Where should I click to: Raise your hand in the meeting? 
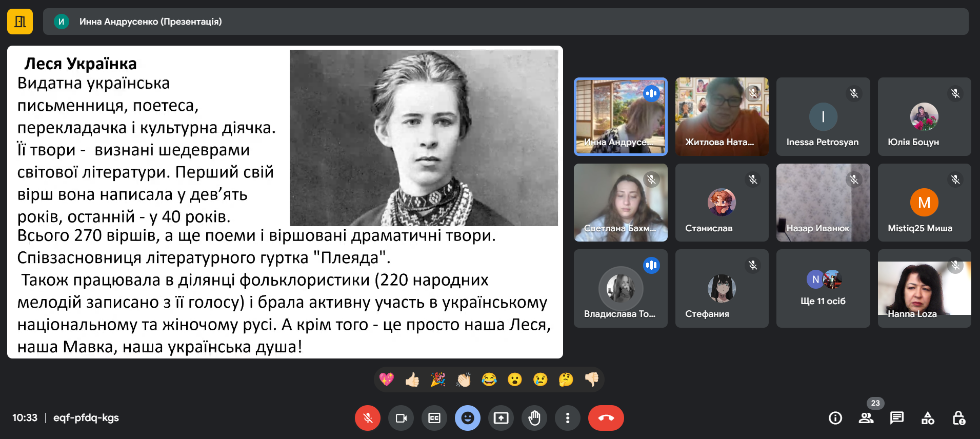pos(534,418)
